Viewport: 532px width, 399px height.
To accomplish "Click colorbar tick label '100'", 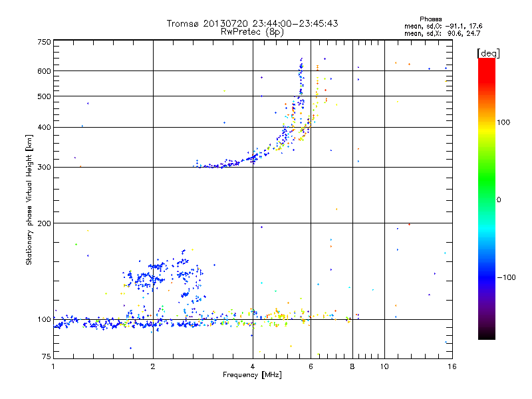I will [503, 122].
